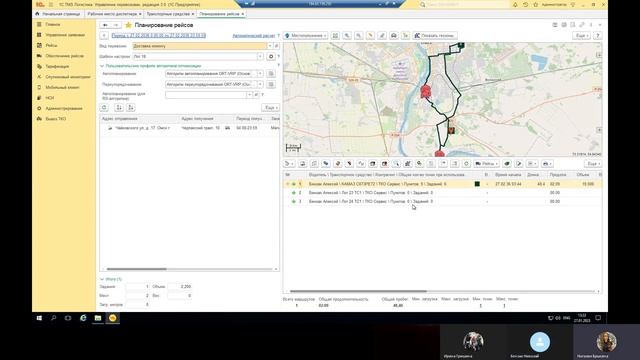Open the 1C yellow taskbar app
The image size is (640, 360).
113,318
